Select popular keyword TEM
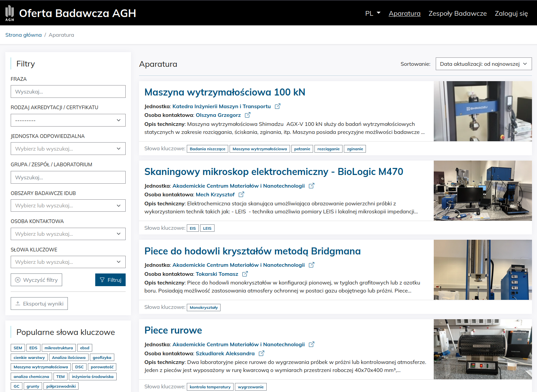The image size is (537, 392). 60,377
